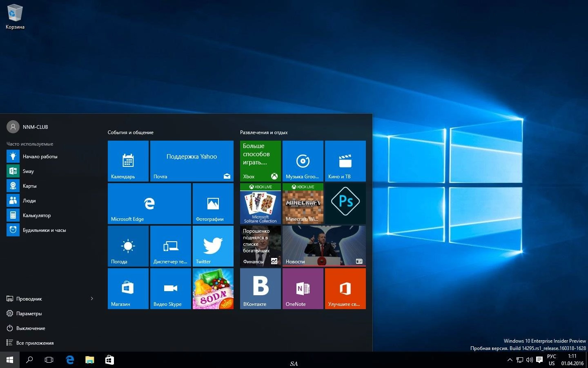Open the Groove Music tile (Музыка Groo...)

point(303,161)
